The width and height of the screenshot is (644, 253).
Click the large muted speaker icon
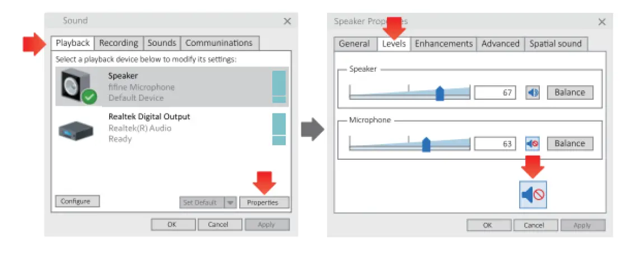pos(533,195)
